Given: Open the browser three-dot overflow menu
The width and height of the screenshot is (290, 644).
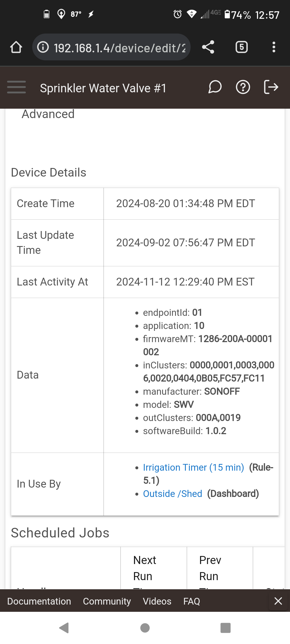Looking at the screenshot, I should 274,47.
